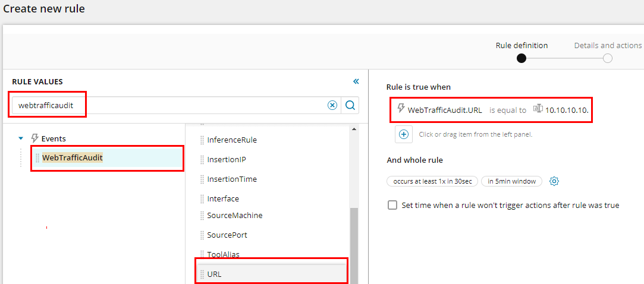Image resolution: width=644 pixels, height=284 pixels.
Task: Clear the webtrafficaudit search text
Action: pyautogui.click(x=332, y=106)
